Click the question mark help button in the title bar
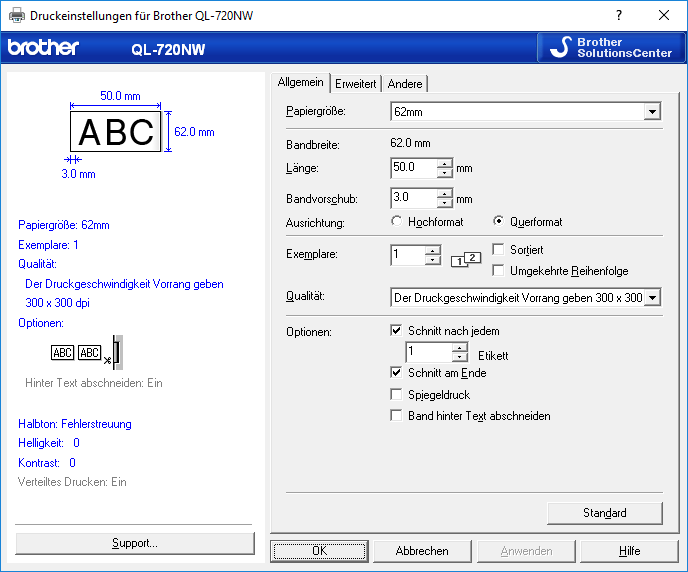Screen dimensions: 688x572 coord(619,15)
